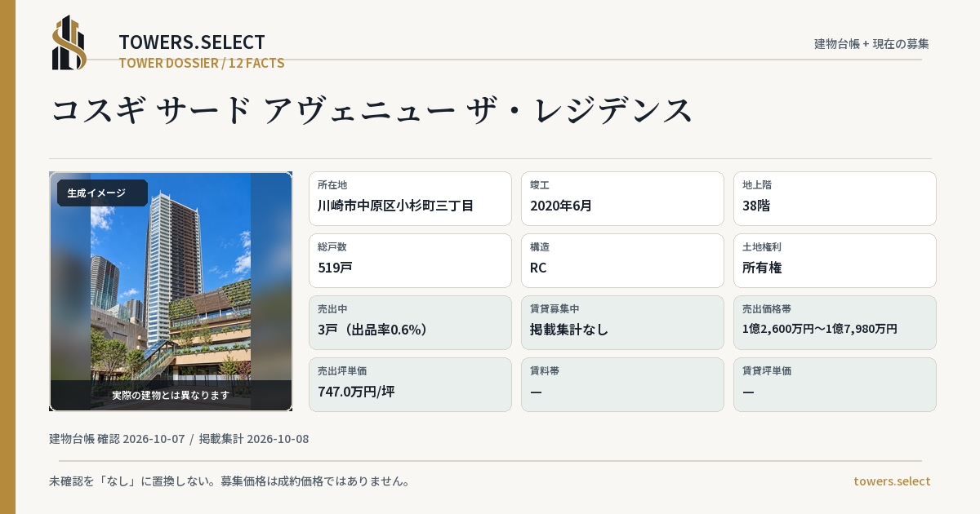980x514 pixels.
Task: Click the 構造 card showing RC
Action: [622, 260]
